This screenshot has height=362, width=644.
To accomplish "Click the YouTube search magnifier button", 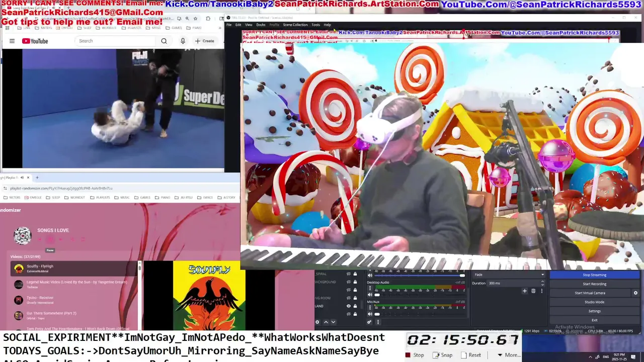I will click(x=164, y=41).
